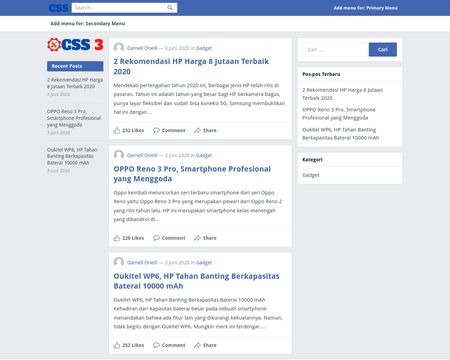The height and width of the screenshot is (360, 450).
Task: Click comment bubble icon on Oukitel post
Action: coord(156,345)
